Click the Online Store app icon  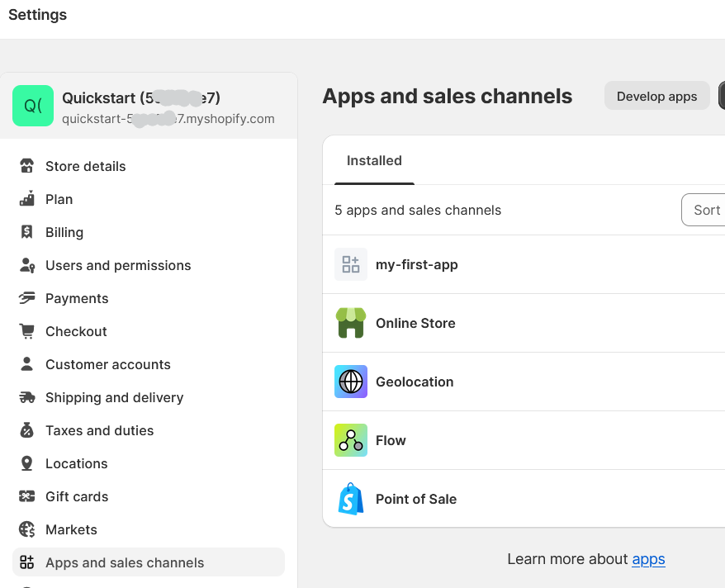click(x=351, y=323)
